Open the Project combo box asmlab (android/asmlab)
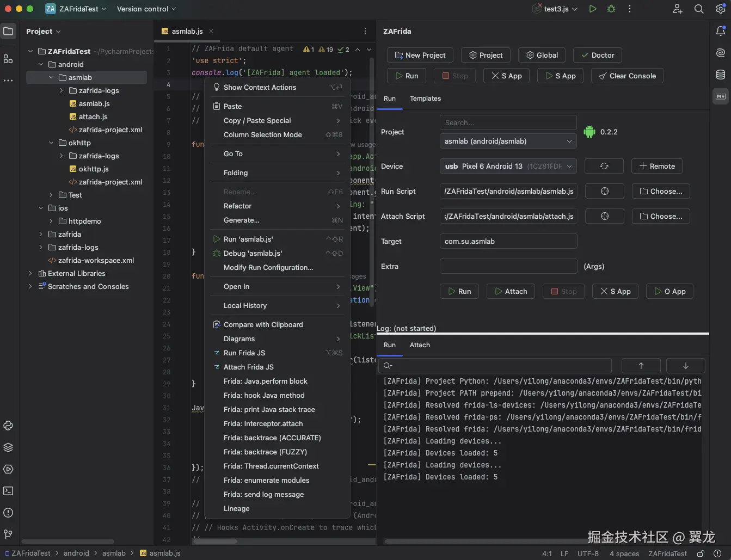The height and width of the screenshot is (560, 731). [508, 141]
